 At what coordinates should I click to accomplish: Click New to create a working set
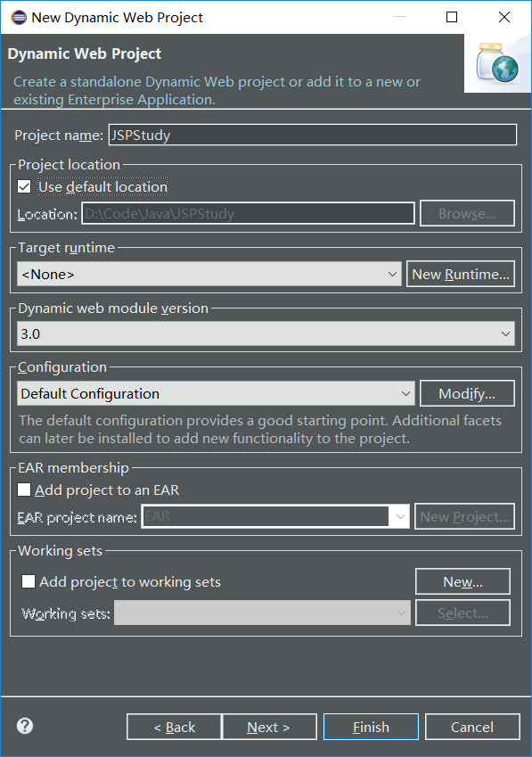coord(462,581)
